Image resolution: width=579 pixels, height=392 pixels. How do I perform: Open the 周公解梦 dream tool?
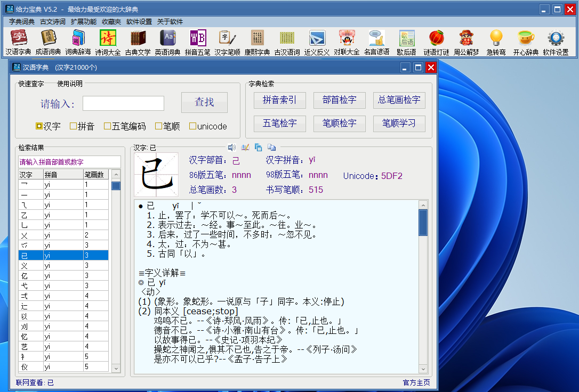point(467,43)
